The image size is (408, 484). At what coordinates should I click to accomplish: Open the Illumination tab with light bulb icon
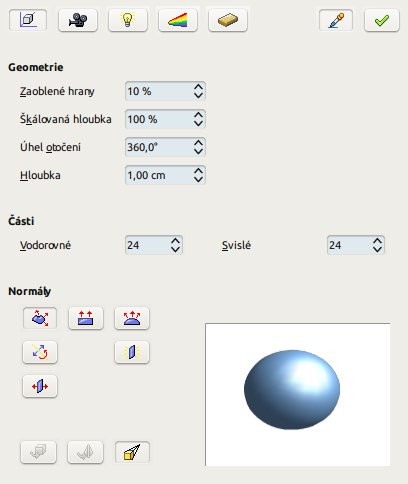click(x=128, y=20)
